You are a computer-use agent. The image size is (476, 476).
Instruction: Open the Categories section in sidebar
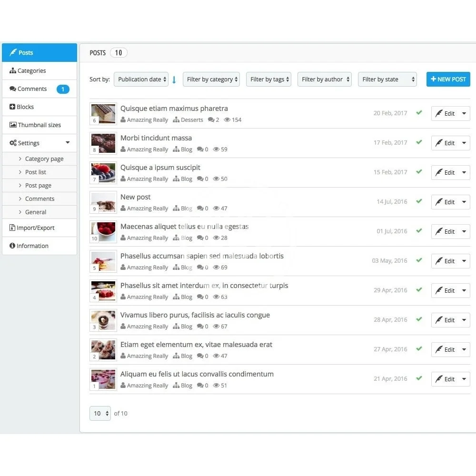point(31,71)
